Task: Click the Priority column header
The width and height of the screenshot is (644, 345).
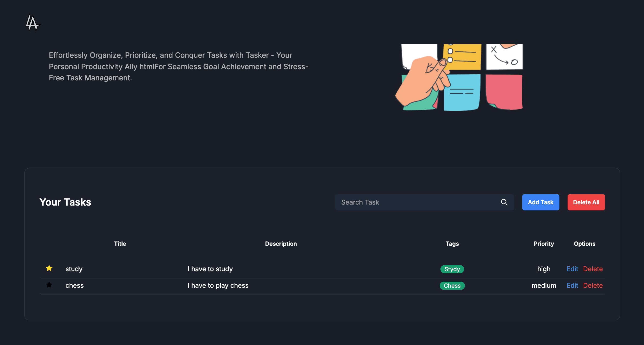Action: (x=544, y=243)
